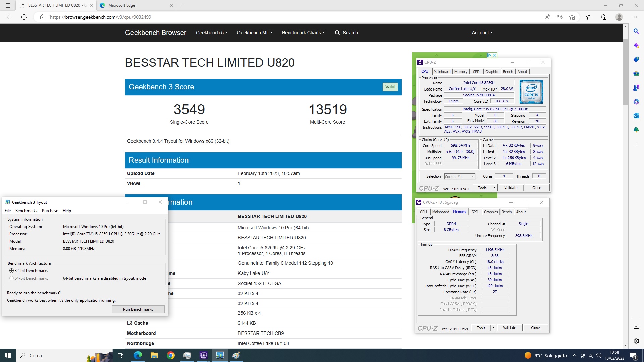Open Edge sidebar settings gear icon
Viewport: 644px width, 362px height.
tap(636, 341)
